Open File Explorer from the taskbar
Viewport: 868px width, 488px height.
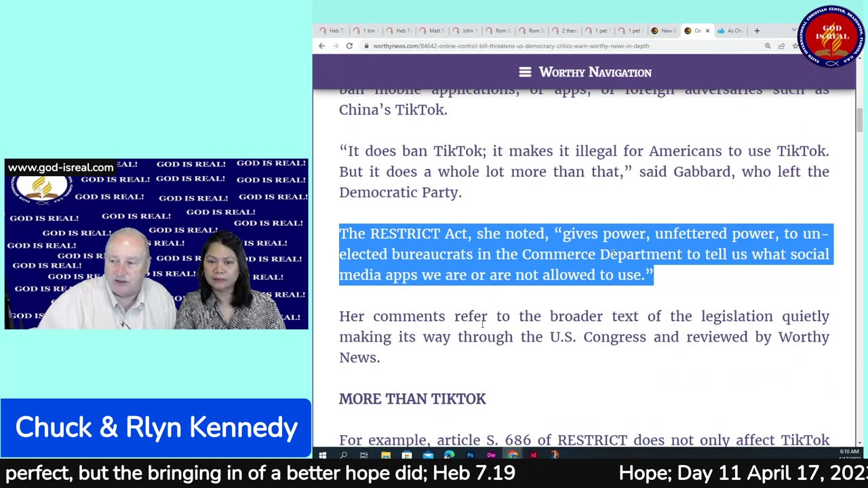point(385,455)
